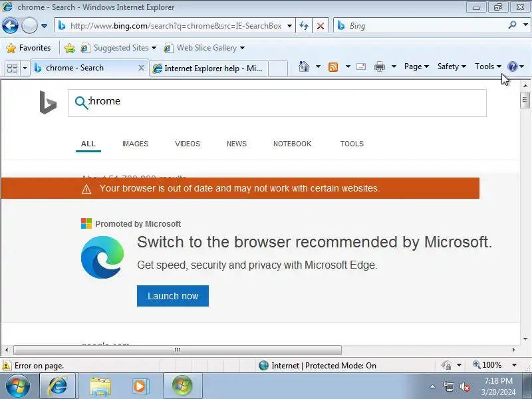532x399 pixels.
Task: Expand the Home button dropdown arrow
Action: click(x=318, y=66)
